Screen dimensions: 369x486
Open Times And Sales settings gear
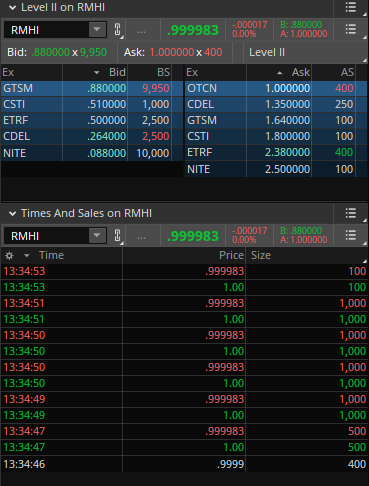[9, 256]
